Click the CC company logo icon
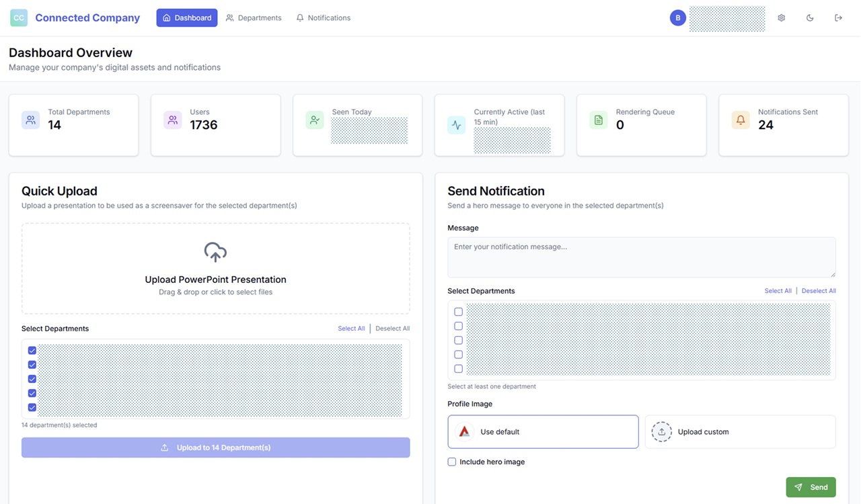The height and width of the screenshot is (504, 861). point(19,18)
